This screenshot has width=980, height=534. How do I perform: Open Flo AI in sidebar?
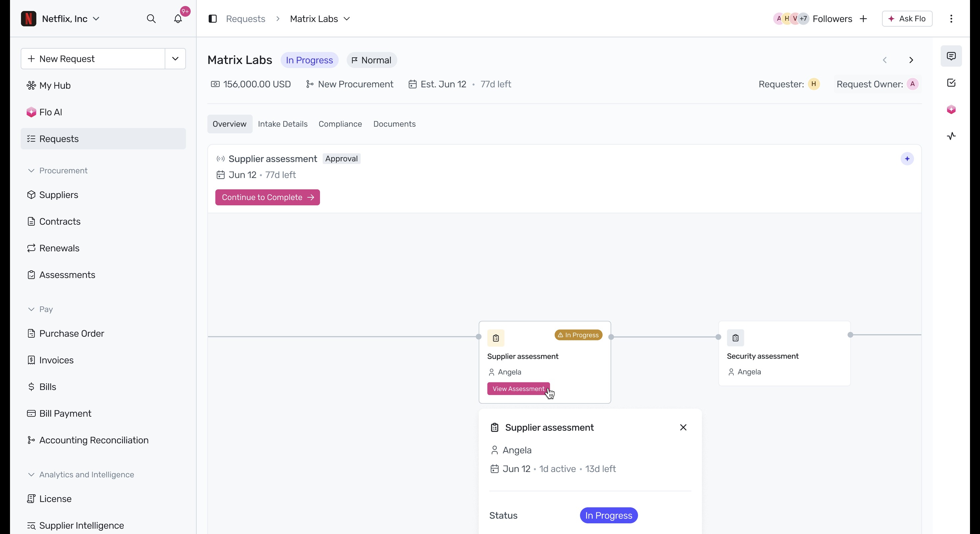pos(103,112)
